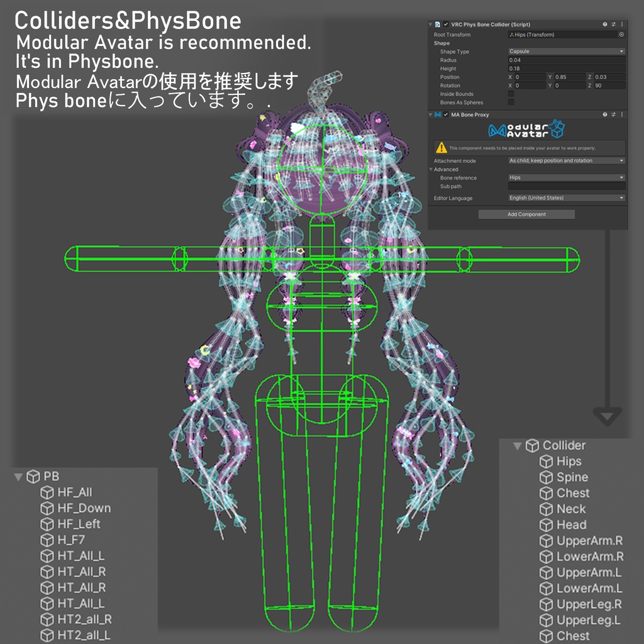Select HT2_all_L in the PB list

84,635
